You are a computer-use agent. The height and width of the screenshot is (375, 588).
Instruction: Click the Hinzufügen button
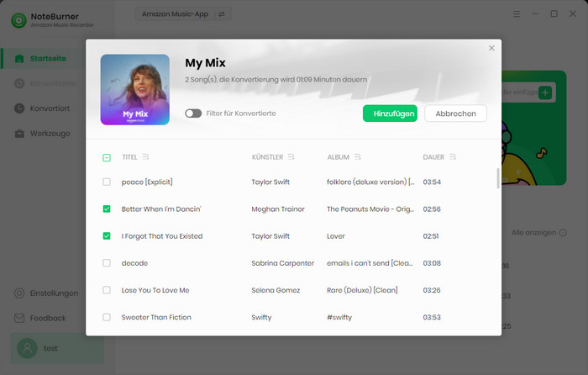point(390,114)
